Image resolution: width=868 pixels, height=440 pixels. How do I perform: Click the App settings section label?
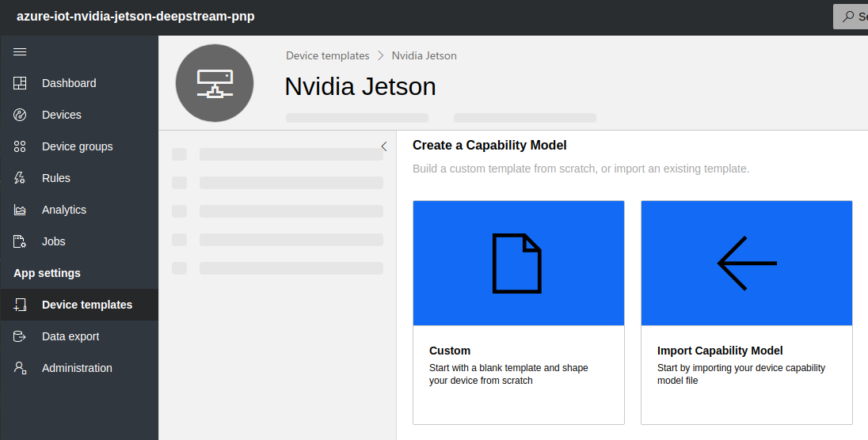point(47,273)
